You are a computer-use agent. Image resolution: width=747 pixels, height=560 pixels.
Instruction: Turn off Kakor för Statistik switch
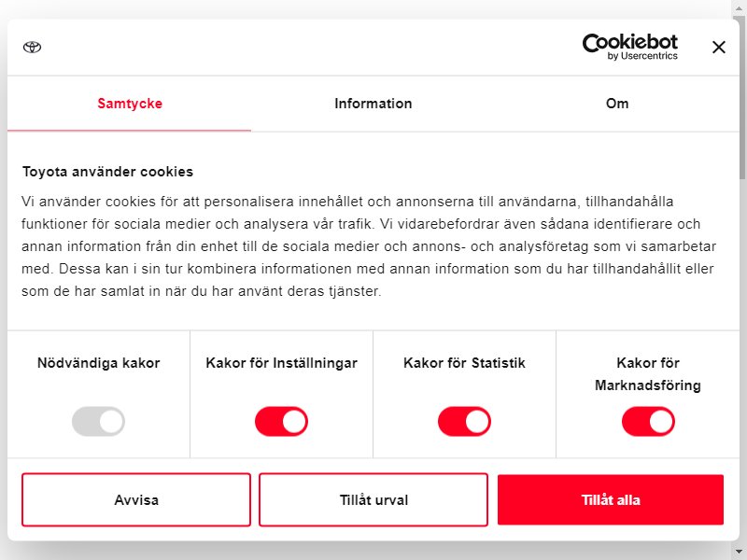pos(464,421)
